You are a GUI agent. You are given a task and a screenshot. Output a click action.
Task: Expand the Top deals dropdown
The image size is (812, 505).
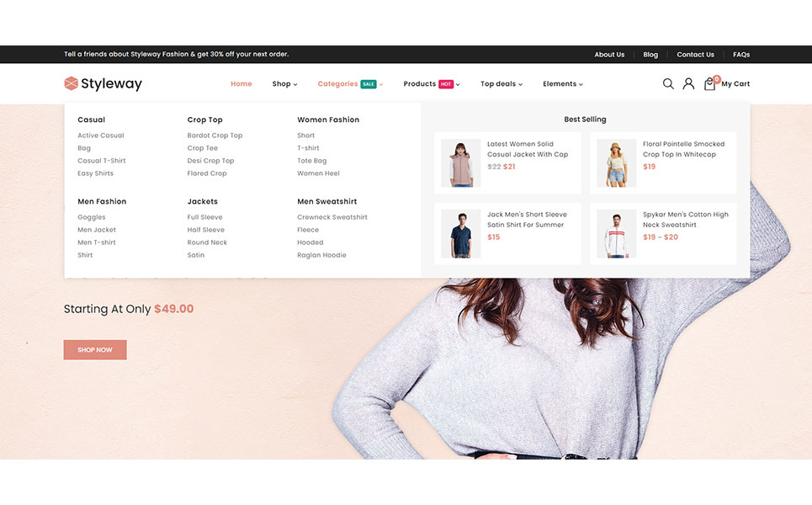[x=501, y=84]
